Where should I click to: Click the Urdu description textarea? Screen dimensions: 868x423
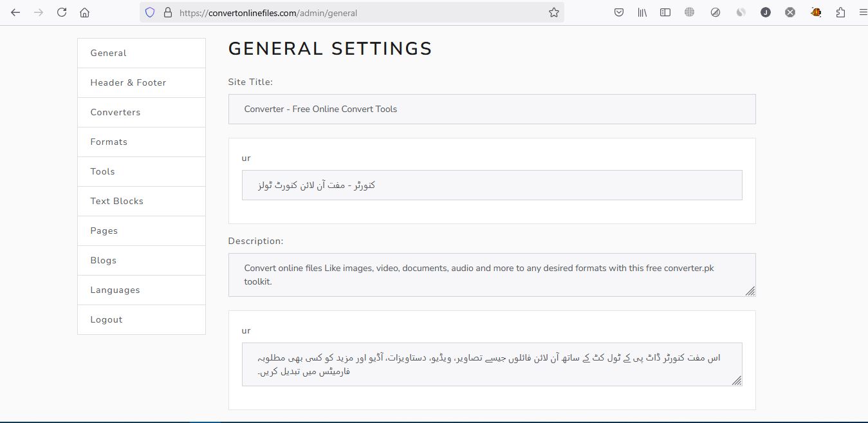[492, 364]
